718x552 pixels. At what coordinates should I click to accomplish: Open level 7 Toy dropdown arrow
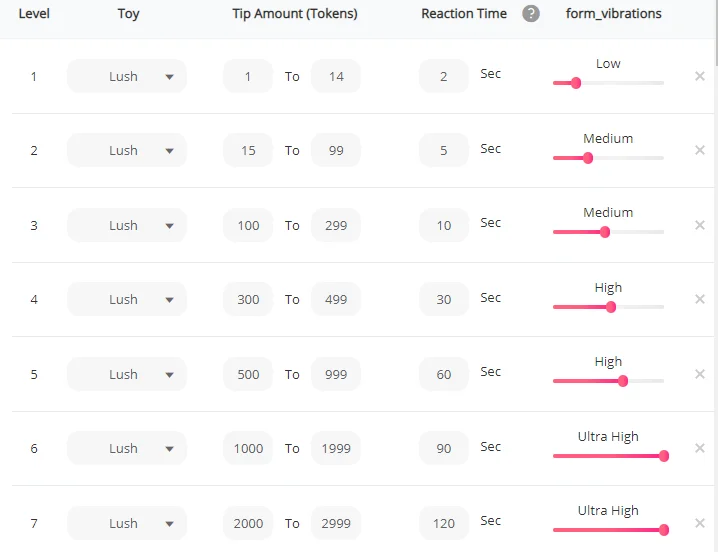point(169,523)
